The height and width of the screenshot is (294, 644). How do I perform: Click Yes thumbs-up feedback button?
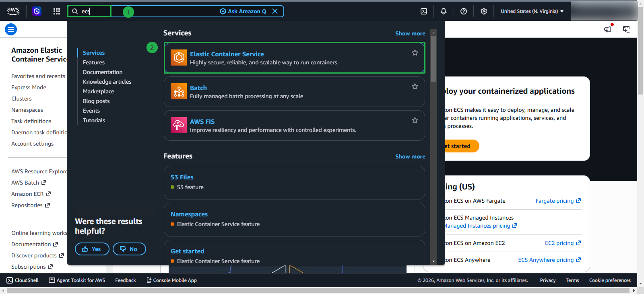click(92, 249)
